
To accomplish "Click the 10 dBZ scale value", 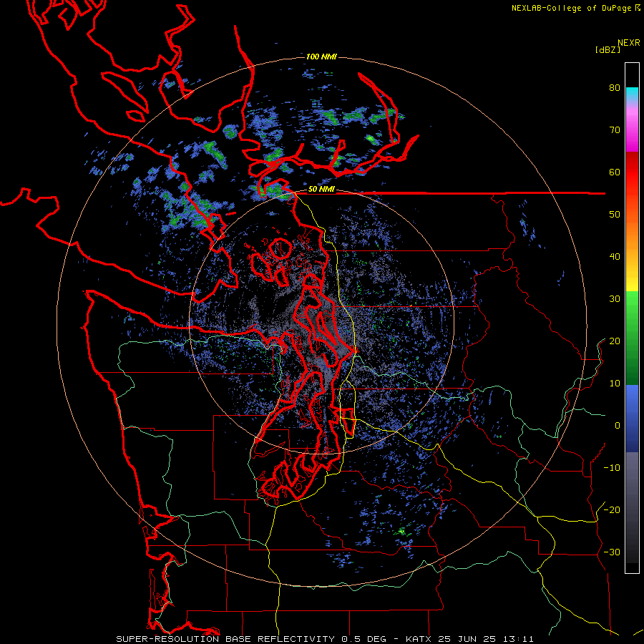I will [x=615, y=384].
